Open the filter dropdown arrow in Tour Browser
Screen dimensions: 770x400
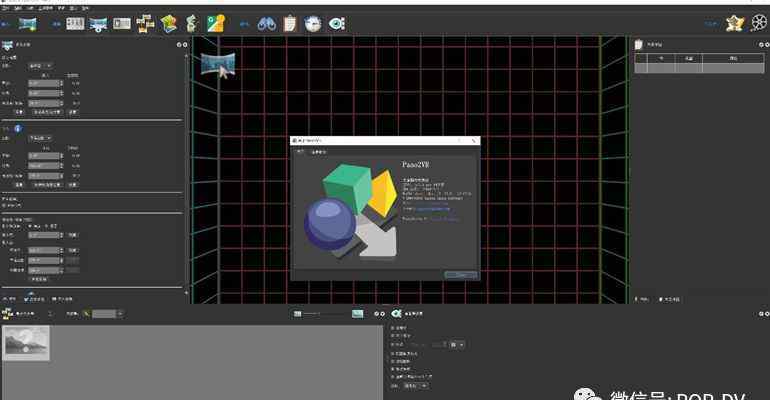click(120, 314)
